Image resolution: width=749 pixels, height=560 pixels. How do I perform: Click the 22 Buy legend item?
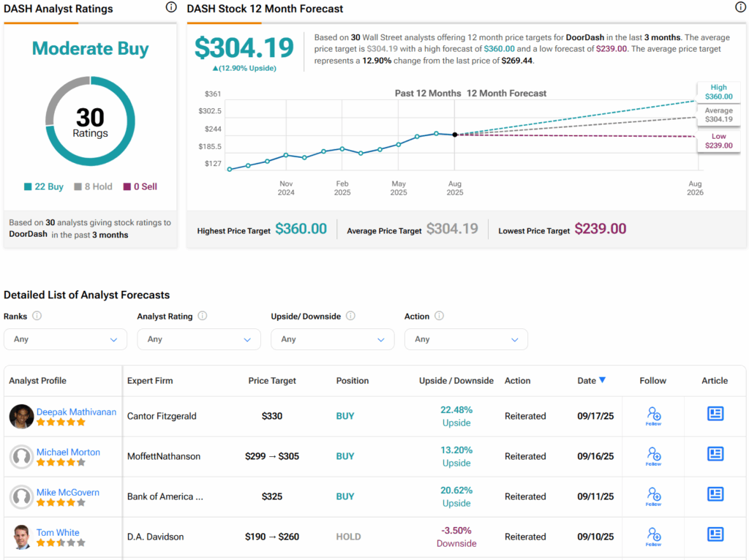click(x=44, y=186)
